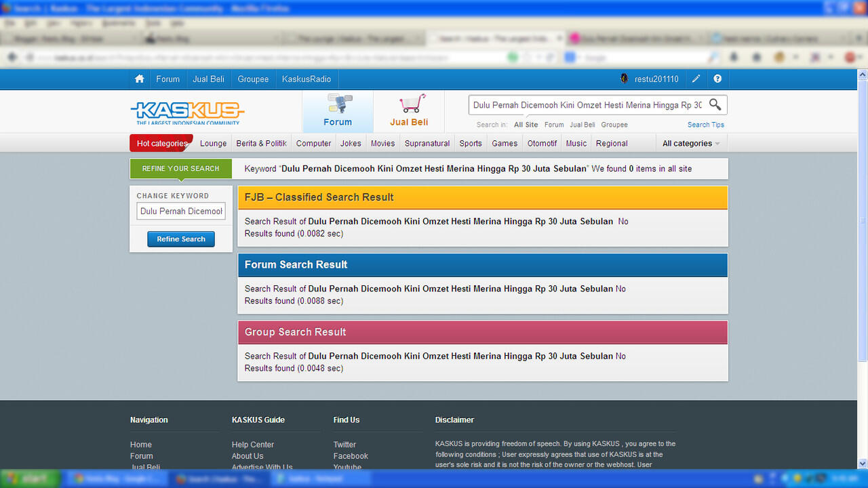This screenshot has width=868, height=488.
Task: Click the Find Us footer heading
Action: coord(347,420)
